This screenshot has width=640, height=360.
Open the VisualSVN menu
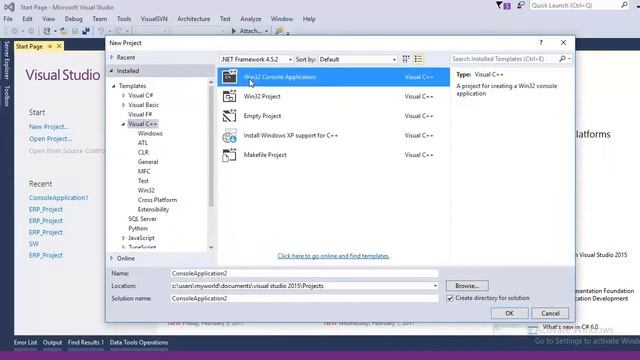pos(154,19)
